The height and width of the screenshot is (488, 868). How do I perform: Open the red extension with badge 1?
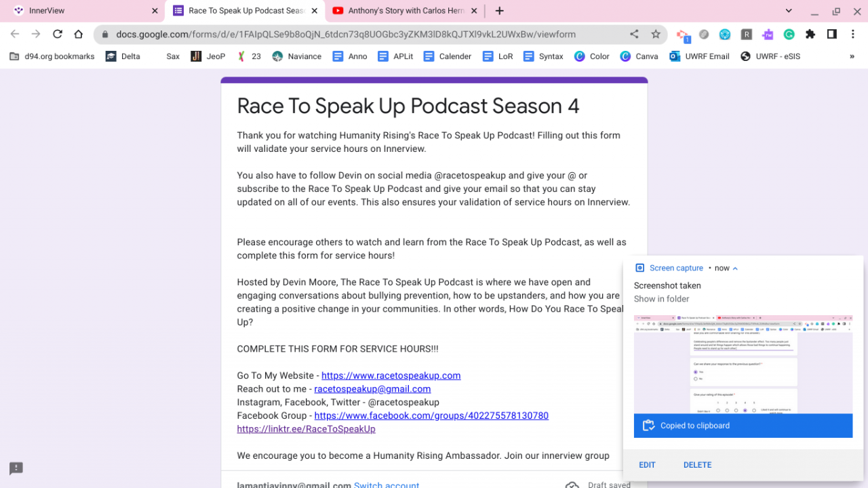pyautogui.click(x=683, y=35)
